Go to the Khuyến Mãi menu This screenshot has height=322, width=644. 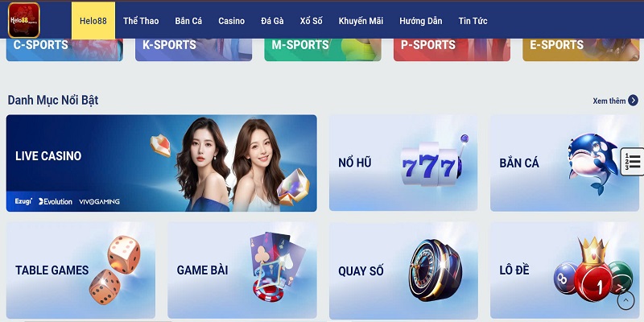(x=361, y=21)
